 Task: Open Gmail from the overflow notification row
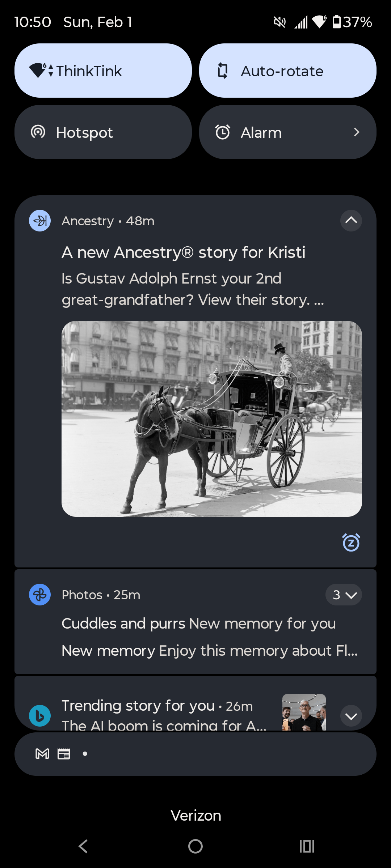tap(42, 754)
